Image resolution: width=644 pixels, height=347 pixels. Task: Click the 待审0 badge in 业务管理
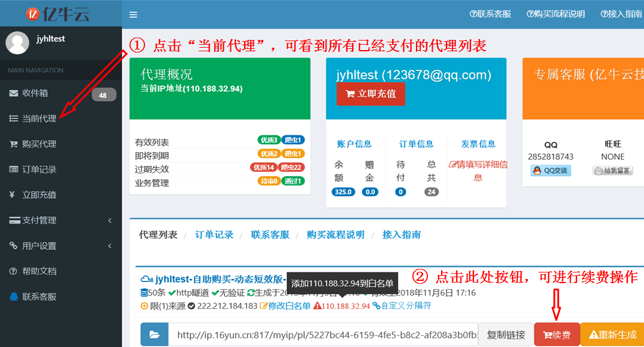(x=269, y=181)
